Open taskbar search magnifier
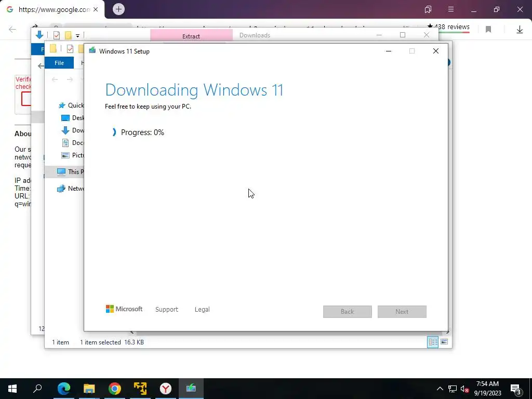Viewport: 532px width, 399px height. click(x=37, y=388)
